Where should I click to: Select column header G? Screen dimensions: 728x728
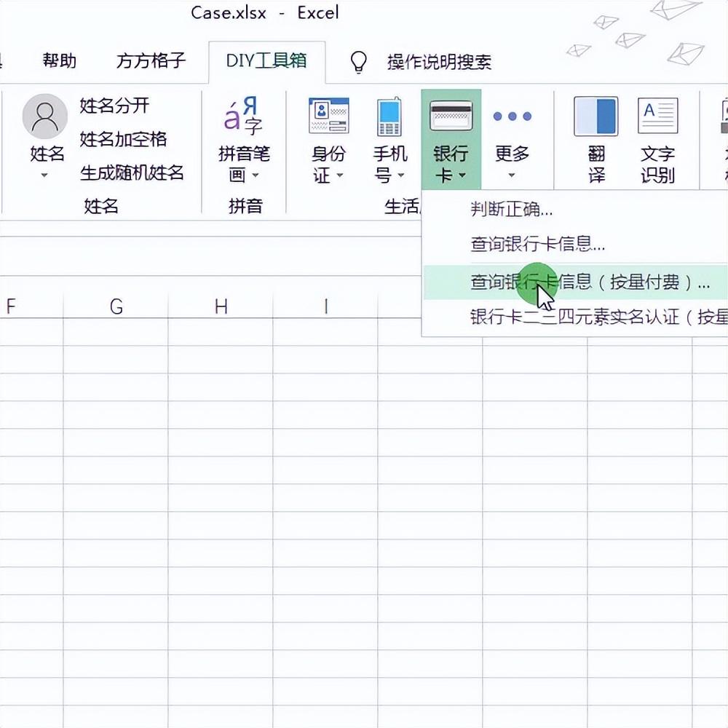[x=116, y=306]
